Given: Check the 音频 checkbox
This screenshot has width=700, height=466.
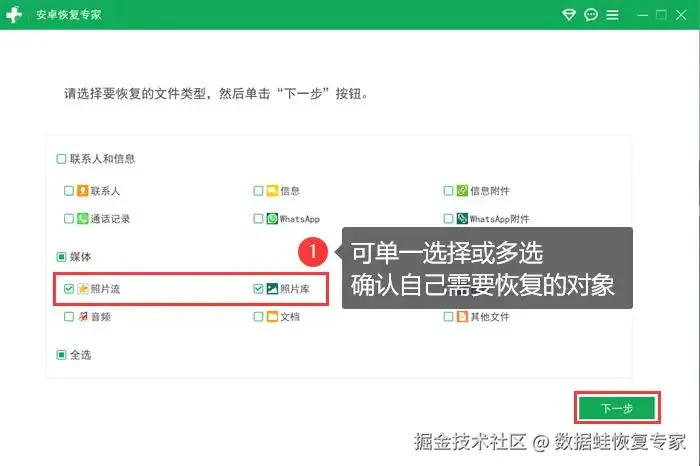Looking at the screenshot, I should point(69,317).
